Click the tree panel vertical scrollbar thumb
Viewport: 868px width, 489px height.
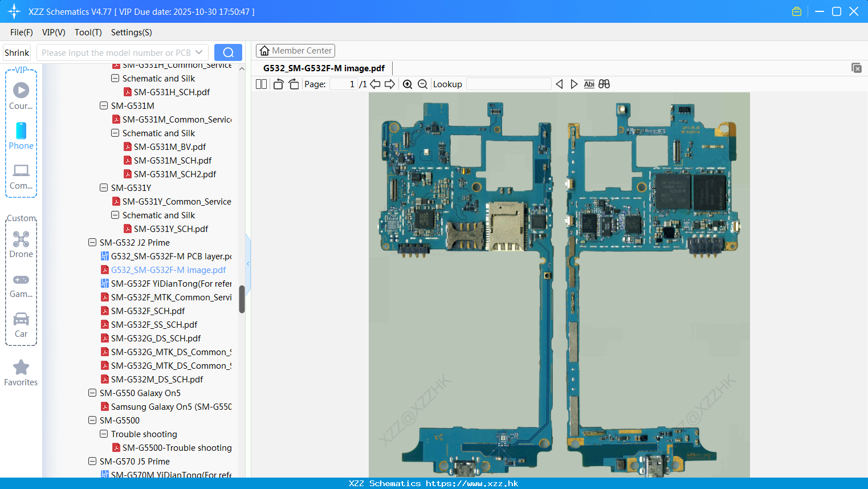pos(242,299)
